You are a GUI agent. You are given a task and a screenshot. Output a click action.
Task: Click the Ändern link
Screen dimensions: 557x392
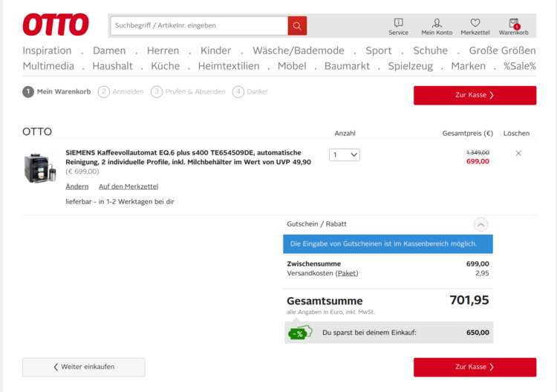[x=77, y=186]
